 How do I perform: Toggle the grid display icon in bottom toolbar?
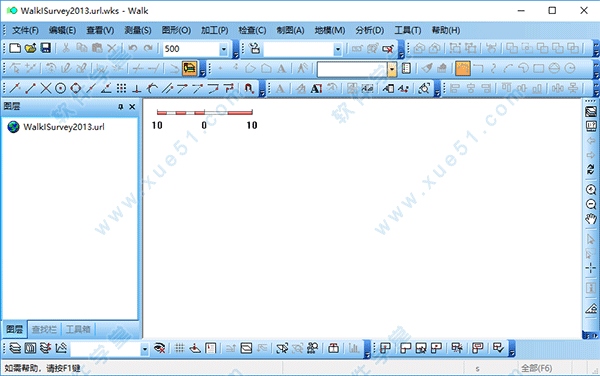click(179, 348)
